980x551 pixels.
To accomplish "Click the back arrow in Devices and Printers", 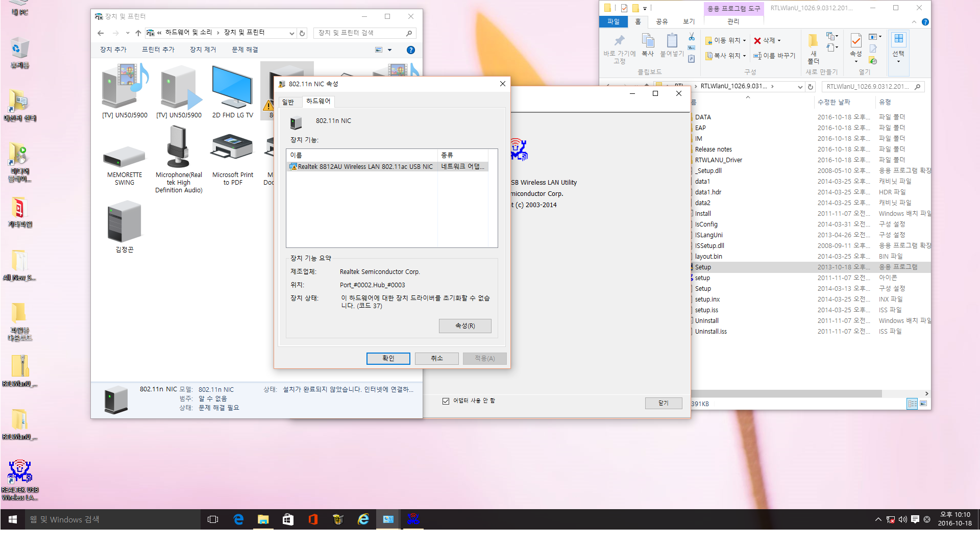I will pos(101,33).
